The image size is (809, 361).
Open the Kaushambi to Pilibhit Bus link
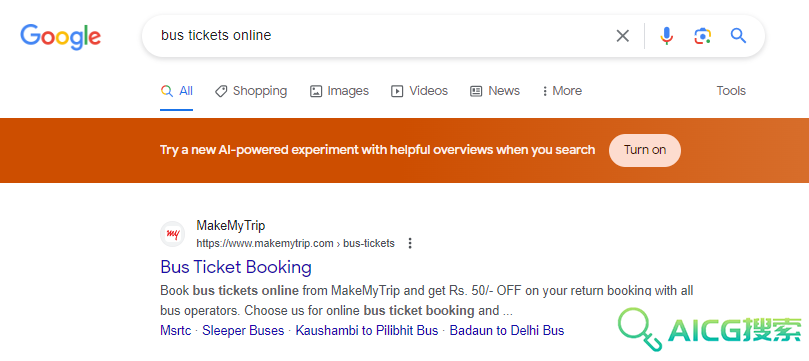pyautogui.click(x=367, y=331)
